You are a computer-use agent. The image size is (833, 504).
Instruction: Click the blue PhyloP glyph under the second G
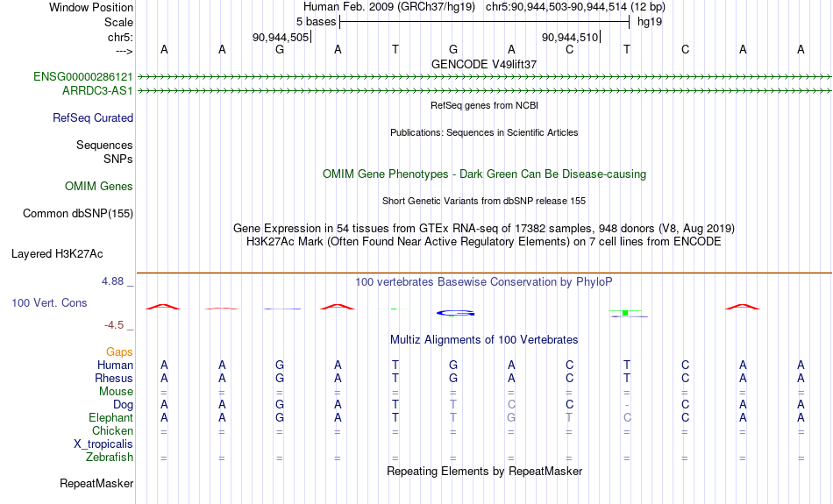tap(455, 313)
